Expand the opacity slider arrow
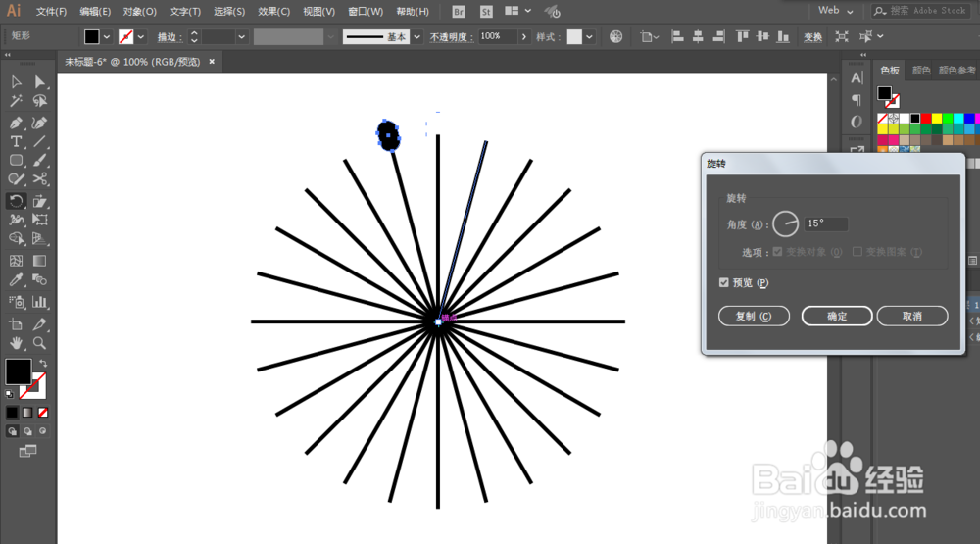The width and height of the screenshot is (980, 544). click(x=523, y=37)
